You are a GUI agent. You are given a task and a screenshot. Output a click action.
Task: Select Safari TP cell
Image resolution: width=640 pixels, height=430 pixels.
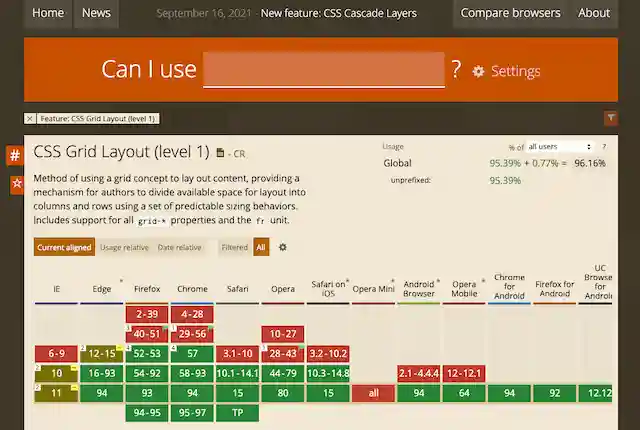click(238, 413)
